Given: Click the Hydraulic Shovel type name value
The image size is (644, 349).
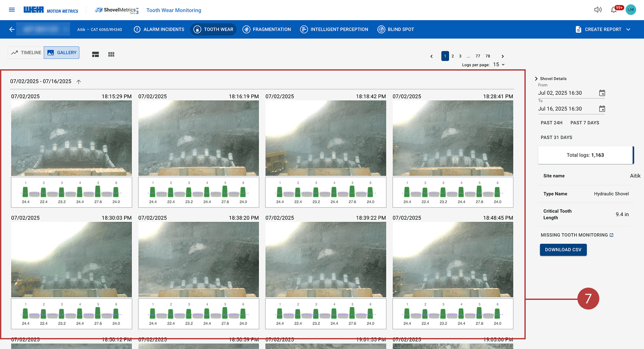Looking at the screenshot, I should 612,194.
